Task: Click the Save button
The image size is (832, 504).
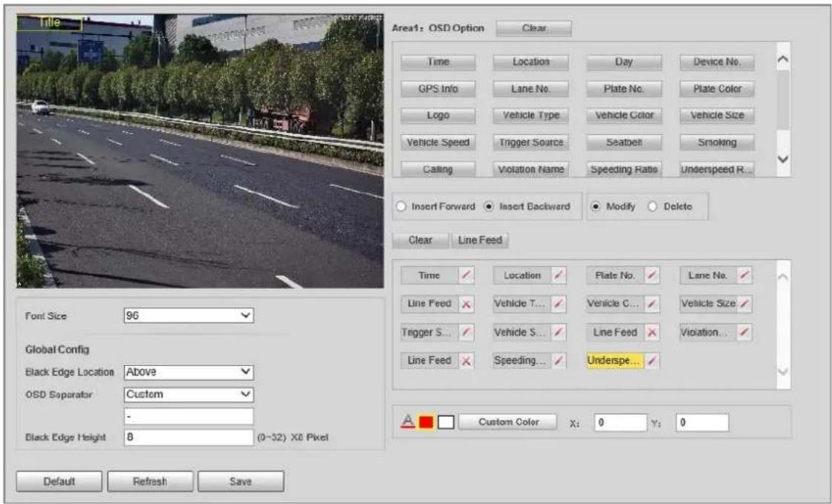Action: coord(241,481)
